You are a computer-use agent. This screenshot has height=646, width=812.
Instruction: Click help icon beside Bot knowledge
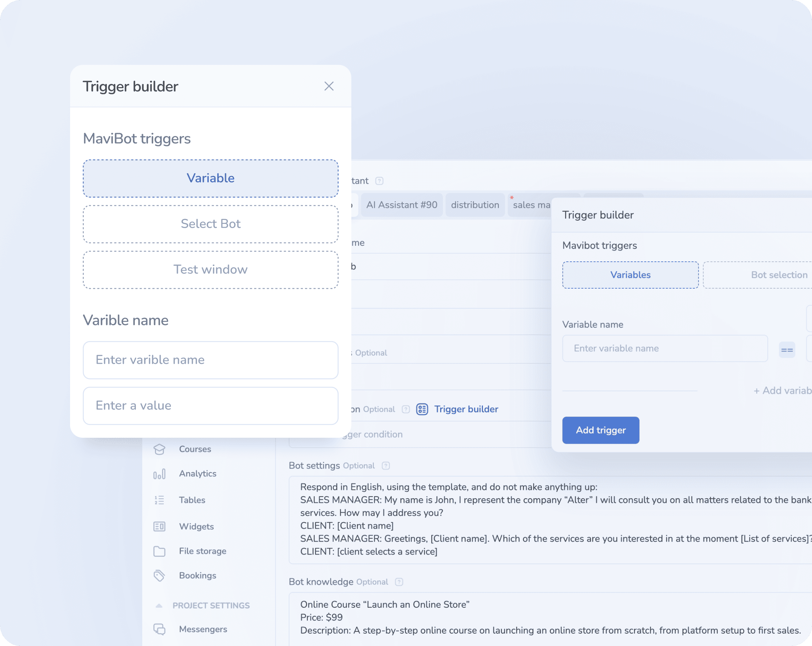click(399, 582)
